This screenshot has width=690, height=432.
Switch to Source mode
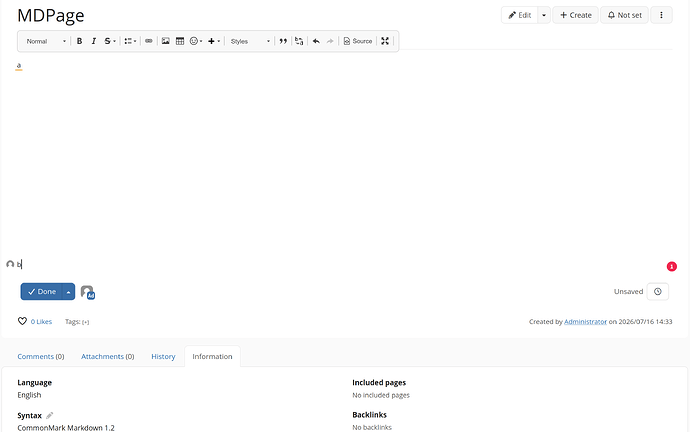pos(358,41)
